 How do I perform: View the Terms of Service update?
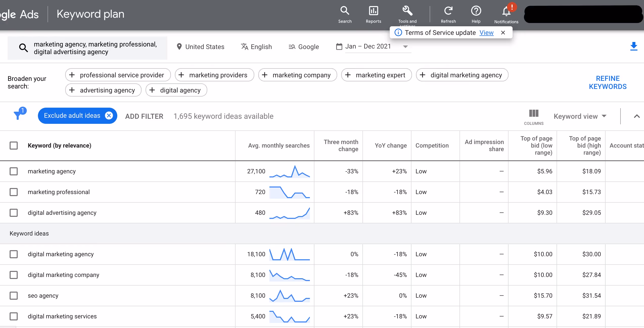pos(486,33)
